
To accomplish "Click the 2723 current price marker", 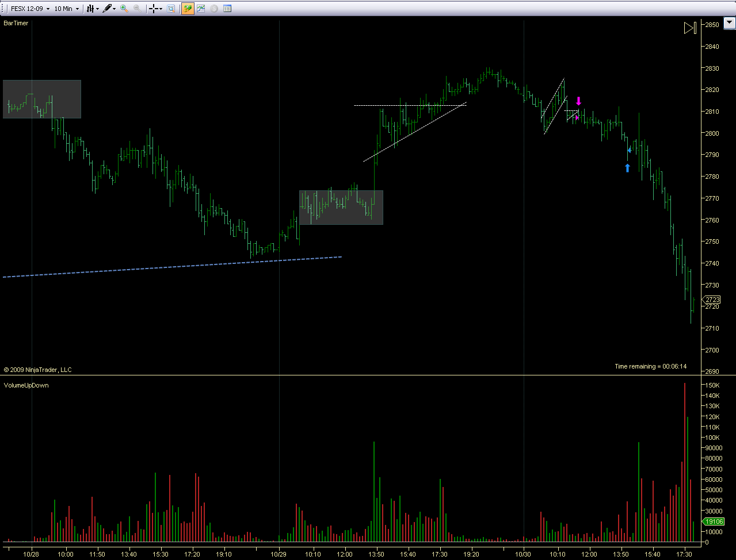I will tap(712, 299).
